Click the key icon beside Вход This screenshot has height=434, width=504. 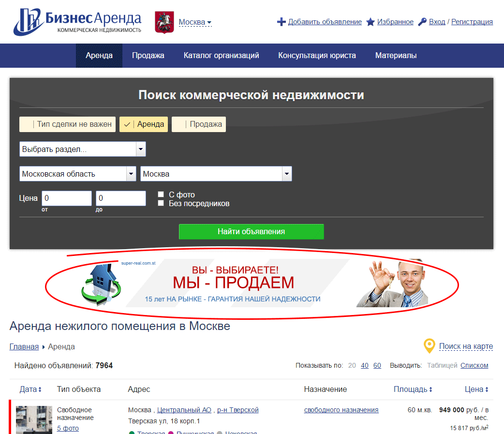[x=422, y=22]
